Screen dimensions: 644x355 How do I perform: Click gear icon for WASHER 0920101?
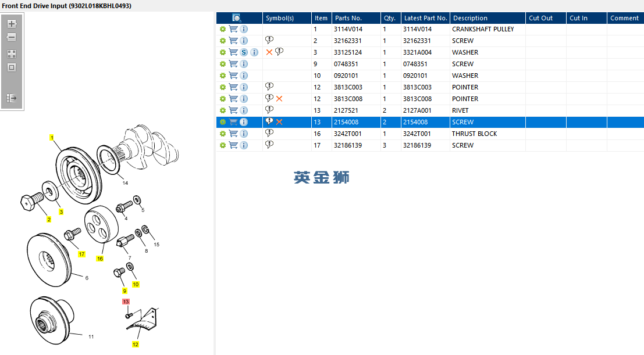[x=223, y=76]
